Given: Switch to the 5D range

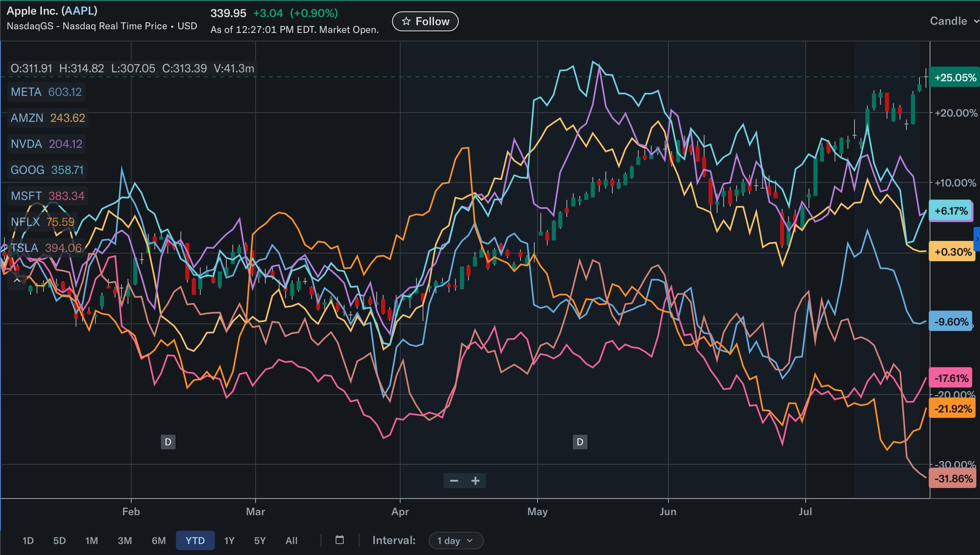Looking at the screenshot, I should [x=60, y=541].
